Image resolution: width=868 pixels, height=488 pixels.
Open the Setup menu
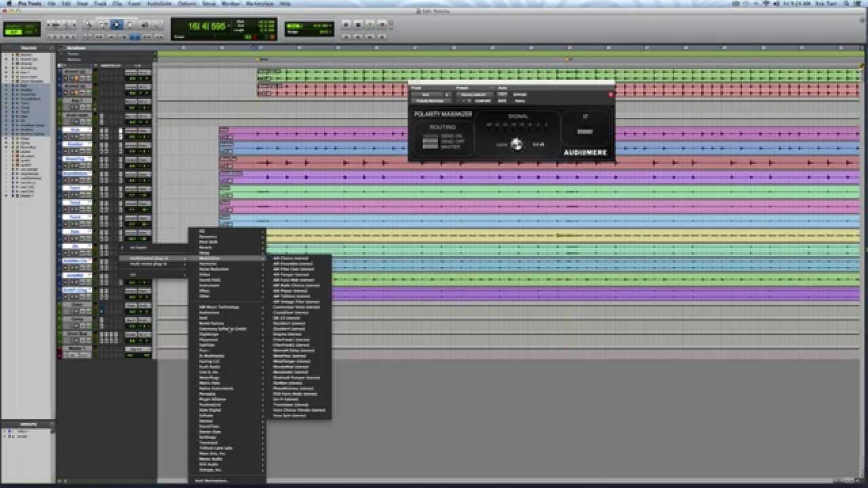[209, 3]
